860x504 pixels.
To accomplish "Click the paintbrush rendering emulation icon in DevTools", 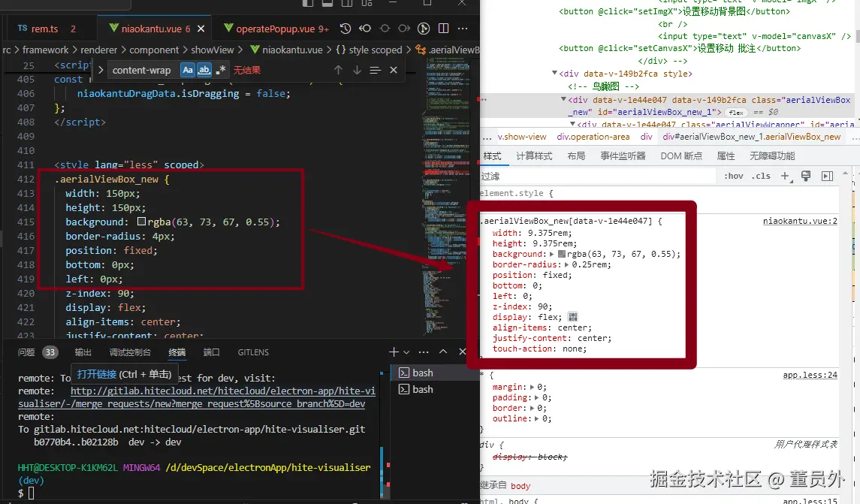I will (x=806, y=176).
